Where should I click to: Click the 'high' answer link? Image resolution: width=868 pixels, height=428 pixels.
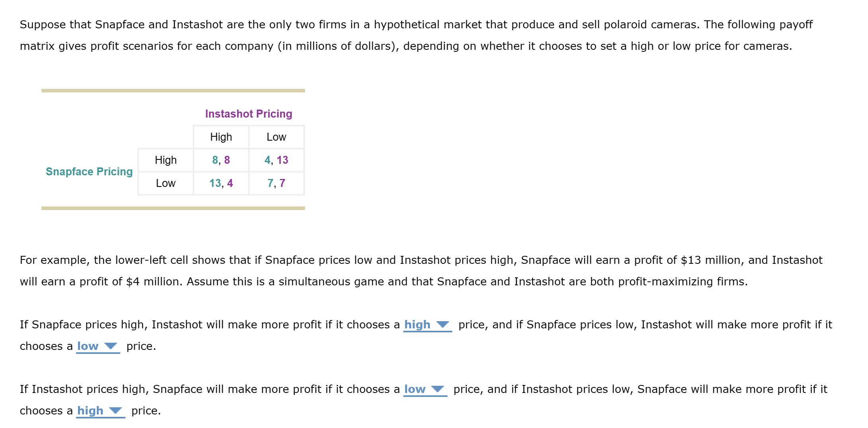click(x=416, y=325)
